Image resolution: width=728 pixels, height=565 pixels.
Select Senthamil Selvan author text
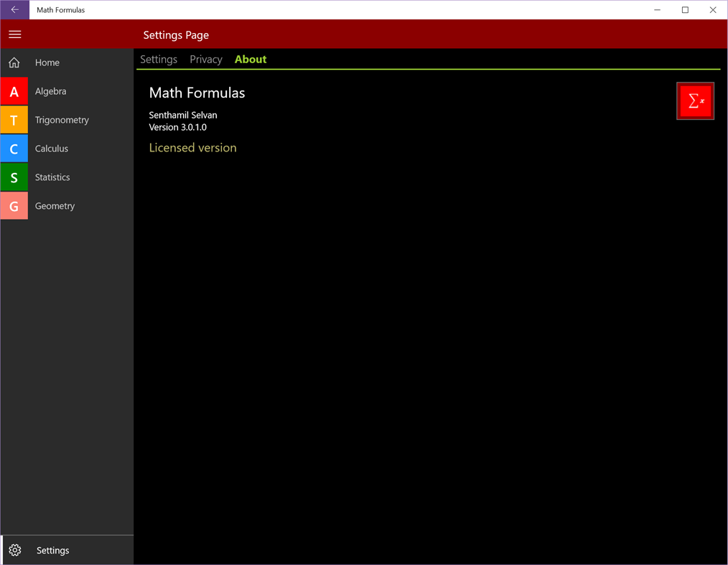(182, 115)
